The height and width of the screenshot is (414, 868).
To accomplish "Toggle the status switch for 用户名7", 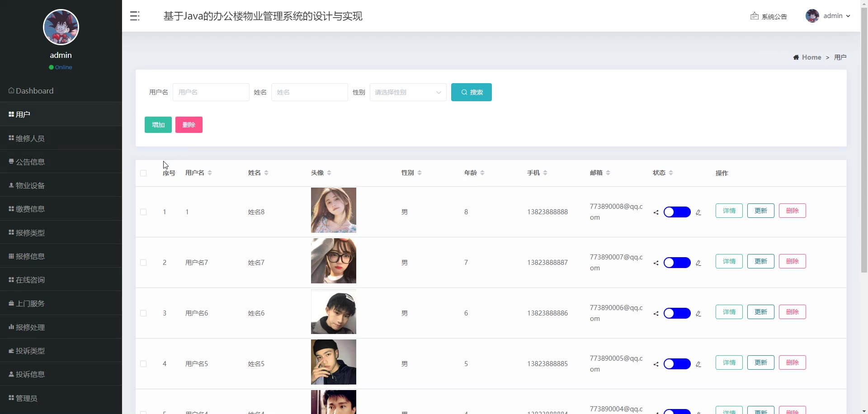I will pos(677,263).
